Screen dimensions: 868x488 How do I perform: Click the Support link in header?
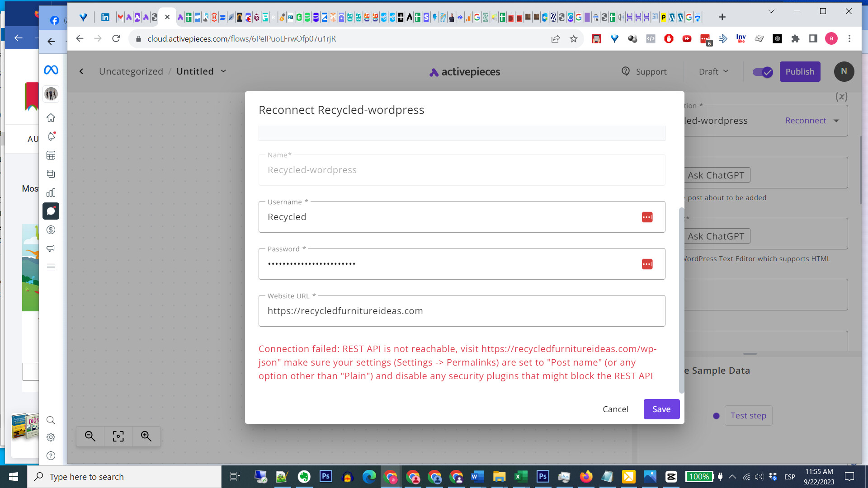tap(644, 71)
